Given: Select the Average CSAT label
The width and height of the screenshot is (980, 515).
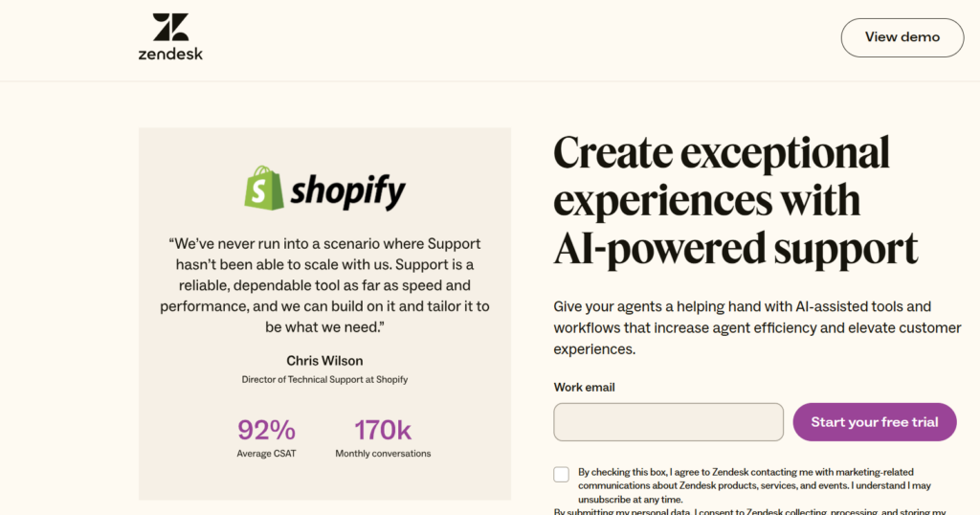Looking at the screenshot, I should click(x=266, y=454).
